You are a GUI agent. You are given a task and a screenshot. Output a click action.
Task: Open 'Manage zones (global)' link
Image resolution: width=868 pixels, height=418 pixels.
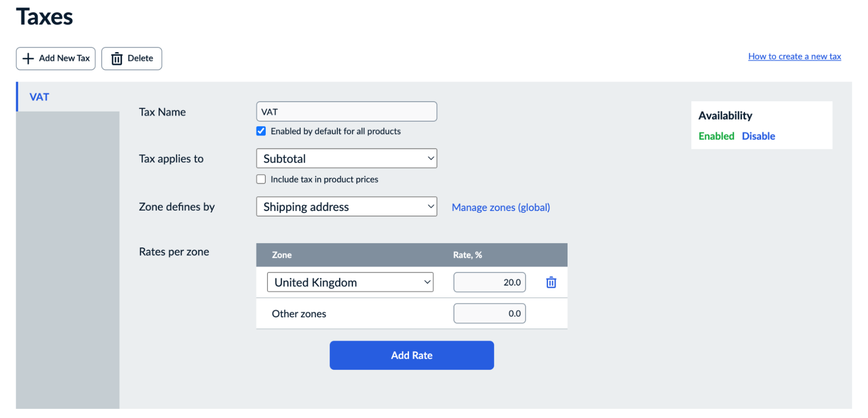click(501, 207)
